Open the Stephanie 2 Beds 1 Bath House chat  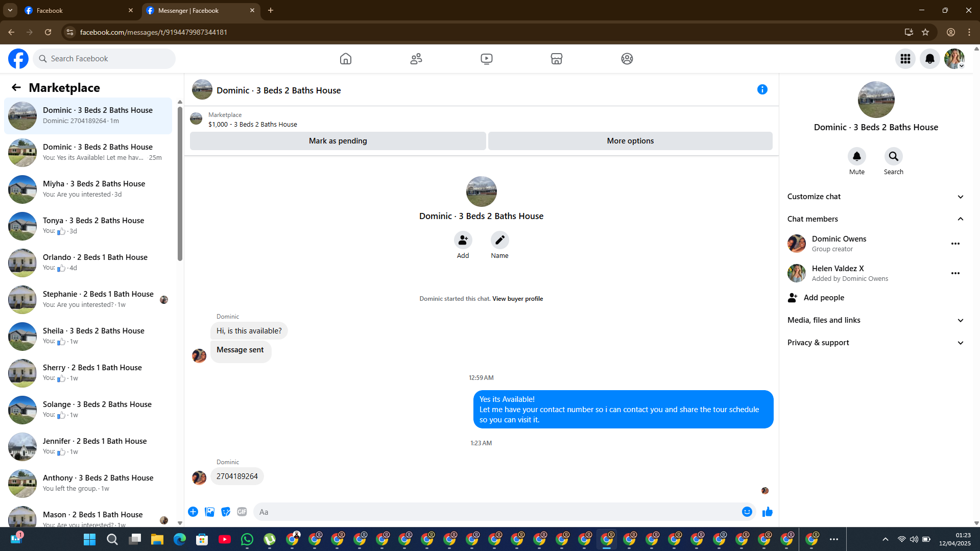88,300
